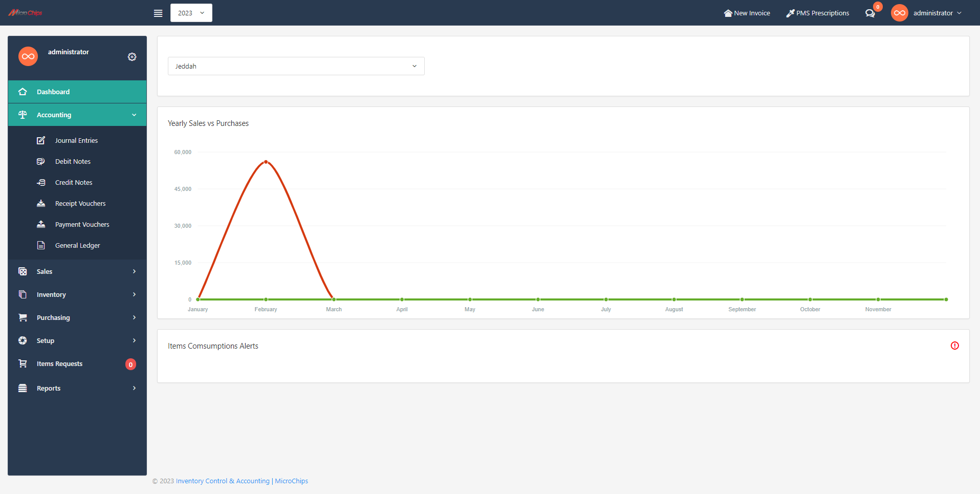This screenshot has width=980, height=494.
Task: Open Credit Notes page
Action: pos(74,182)
